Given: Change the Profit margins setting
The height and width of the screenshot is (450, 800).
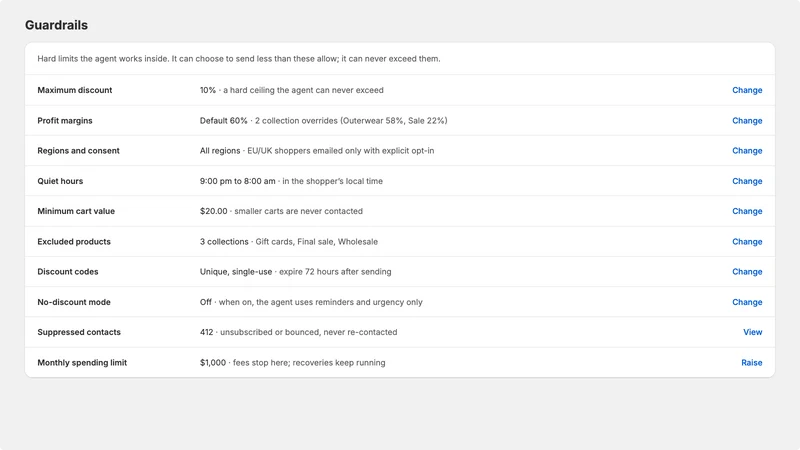Looking at the screenshot, I should (x=747, y=120).
